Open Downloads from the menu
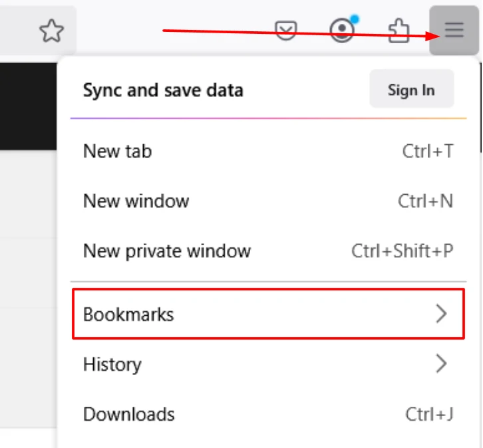483x448 pixels. click(x=268, y=414)
